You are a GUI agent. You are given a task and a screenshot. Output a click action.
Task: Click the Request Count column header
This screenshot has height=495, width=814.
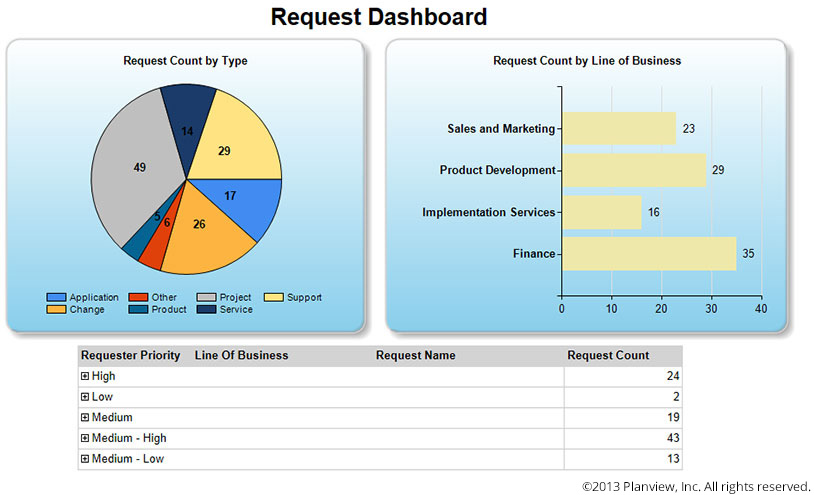[608, 355]
